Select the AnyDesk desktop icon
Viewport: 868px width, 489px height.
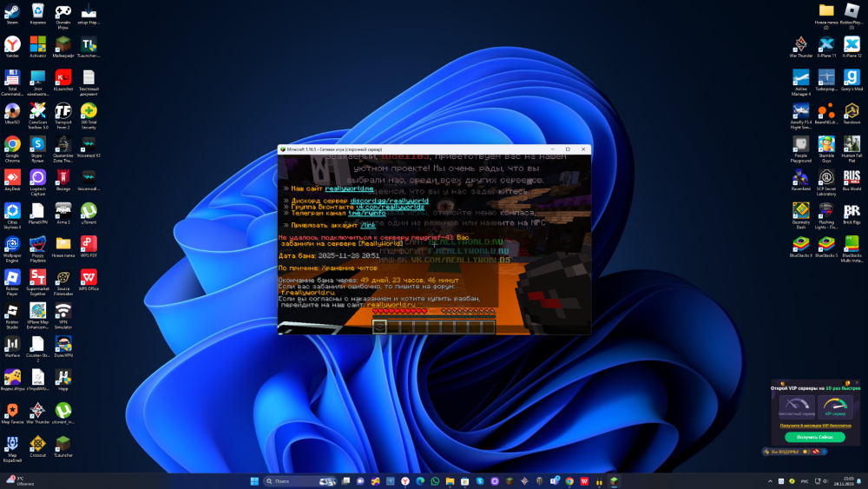pyautogui.click(x=12, y=180)
